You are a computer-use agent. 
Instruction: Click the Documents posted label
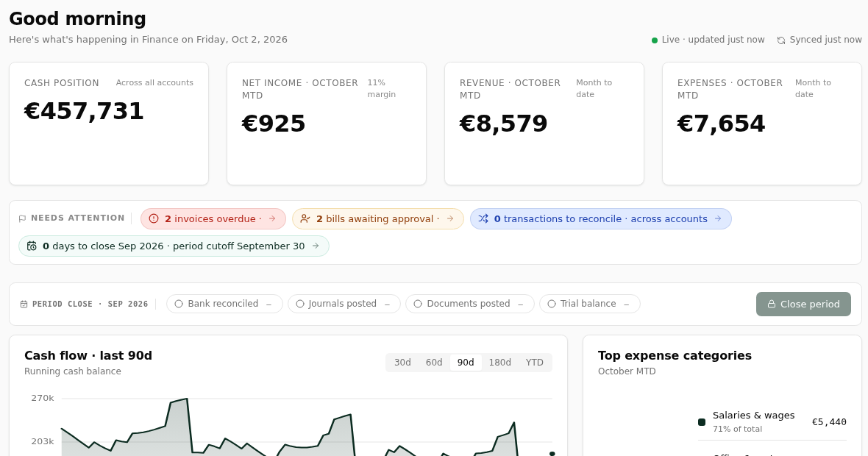pyautogui.click(x=469, y=304)
